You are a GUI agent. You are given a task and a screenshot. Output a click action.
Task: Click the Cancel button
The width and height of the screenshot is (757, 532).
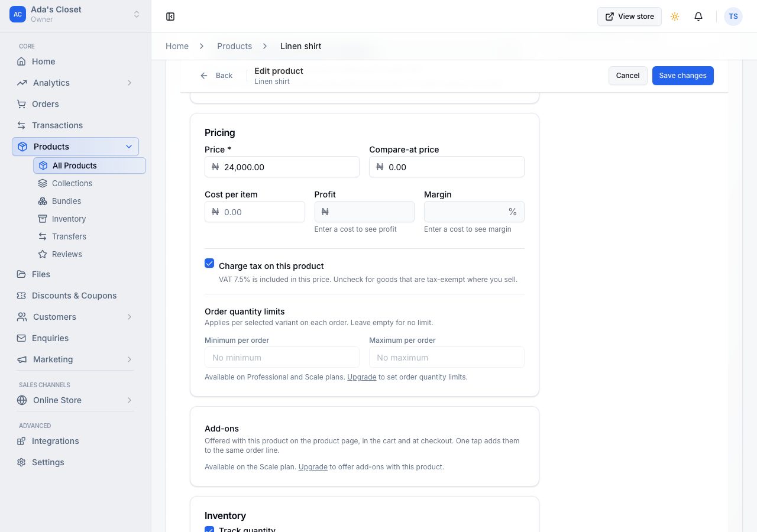[627, 76]
